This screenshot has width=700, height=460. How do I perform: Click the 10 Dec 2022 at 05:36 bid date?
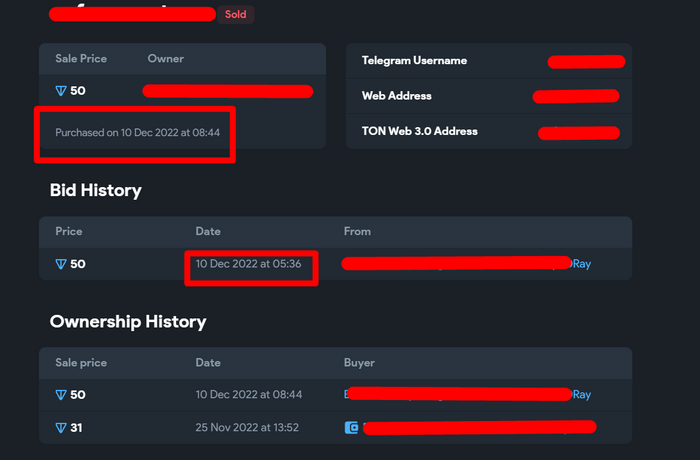point(249,264)
